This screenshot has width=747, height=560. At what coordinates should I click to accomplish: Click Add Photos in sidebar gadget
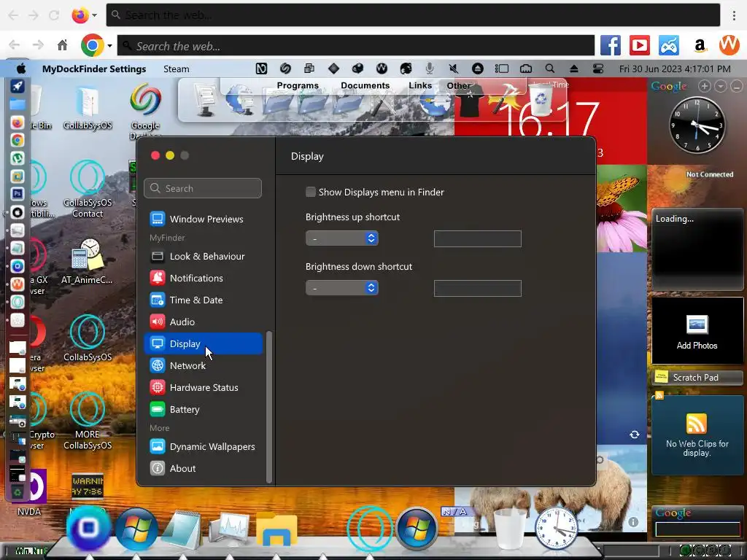(x=697, y=332)
